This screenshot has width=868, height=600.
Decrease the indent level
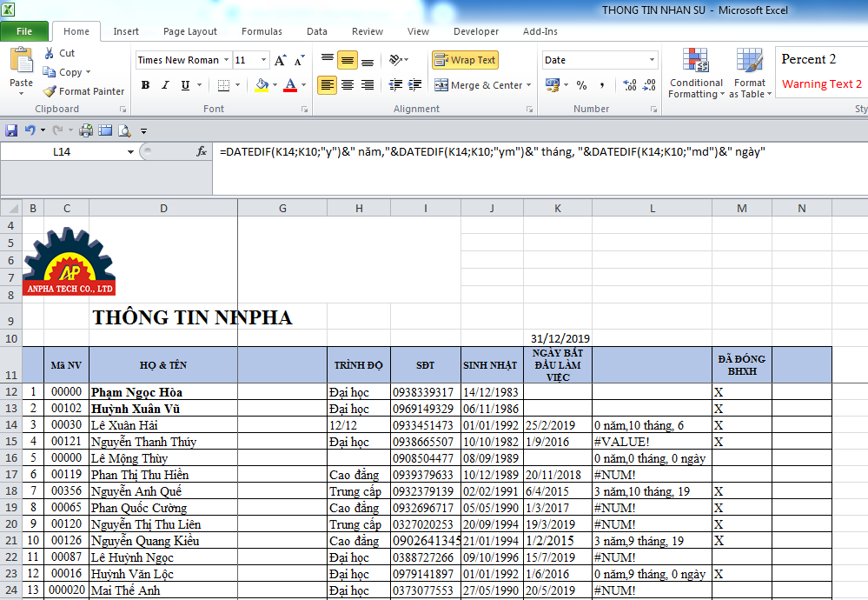pos(395,85)
